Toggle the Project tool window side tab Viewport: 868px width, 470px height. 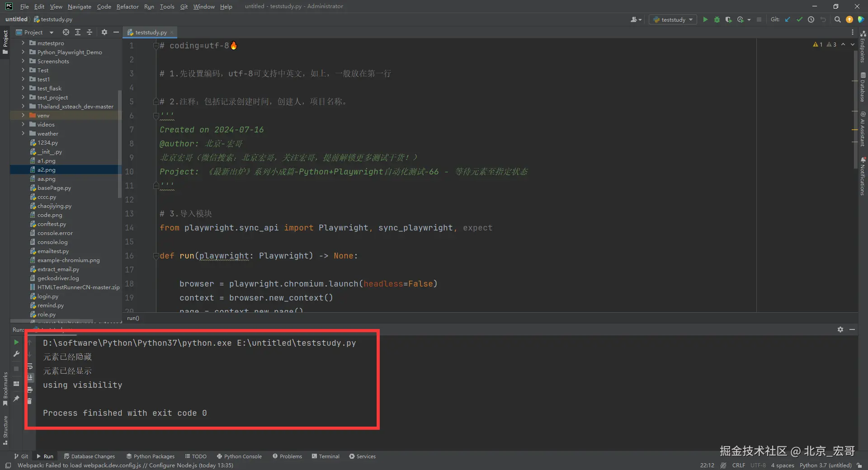(x=5, y=42)
